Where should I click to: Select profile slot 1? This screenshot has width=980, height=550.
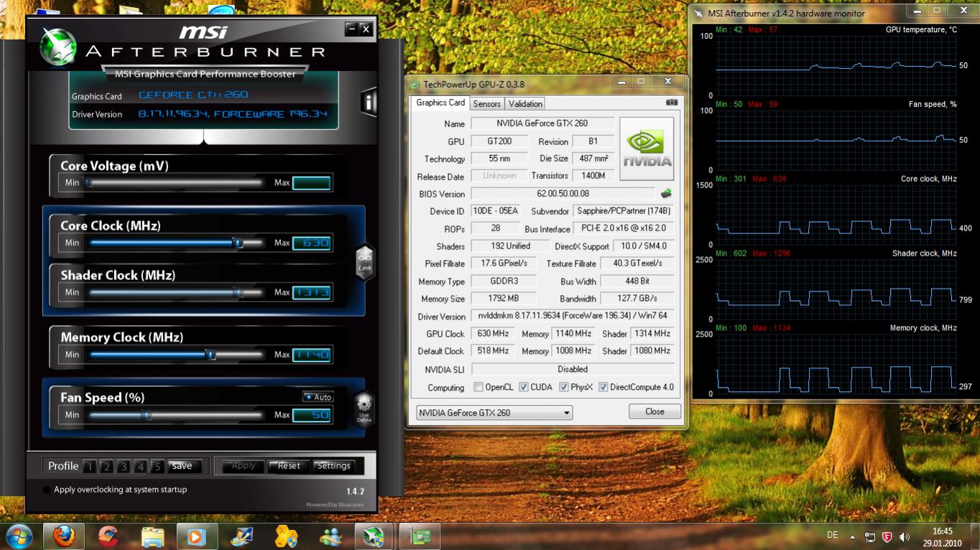tap(90, 467)
